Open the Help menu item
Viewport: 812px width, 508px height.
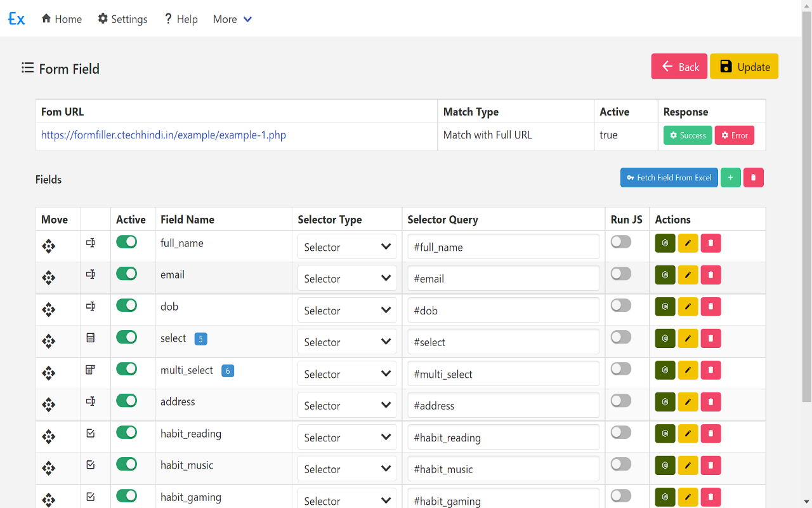click(181, 19)
